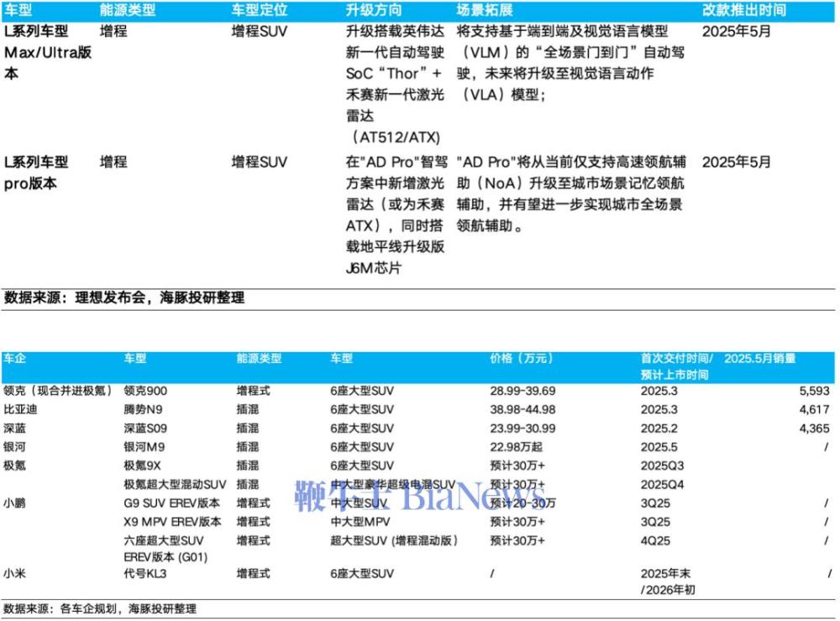
Task: Click the 2025.5月销量 column header
Action: point(759,358)
